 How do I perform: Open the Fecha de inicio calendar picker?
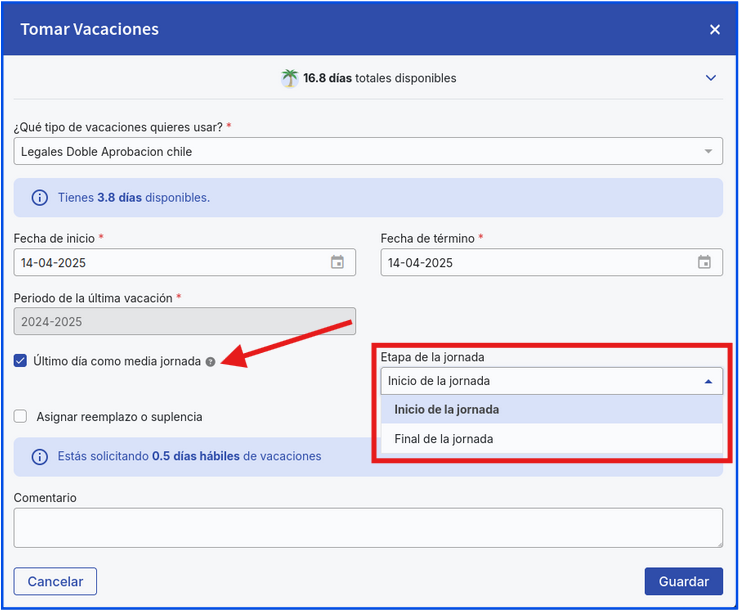point(337,263)
